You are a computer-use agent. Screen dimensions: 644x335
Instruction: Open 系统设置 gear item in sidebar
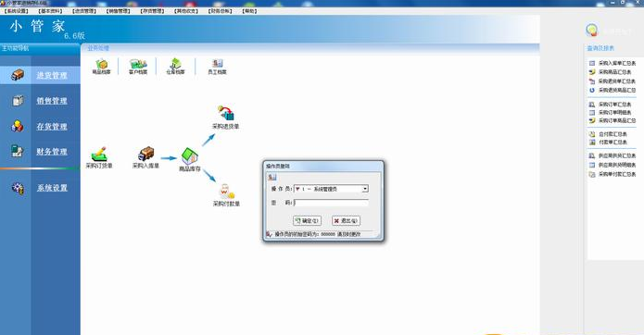[52, 188]
